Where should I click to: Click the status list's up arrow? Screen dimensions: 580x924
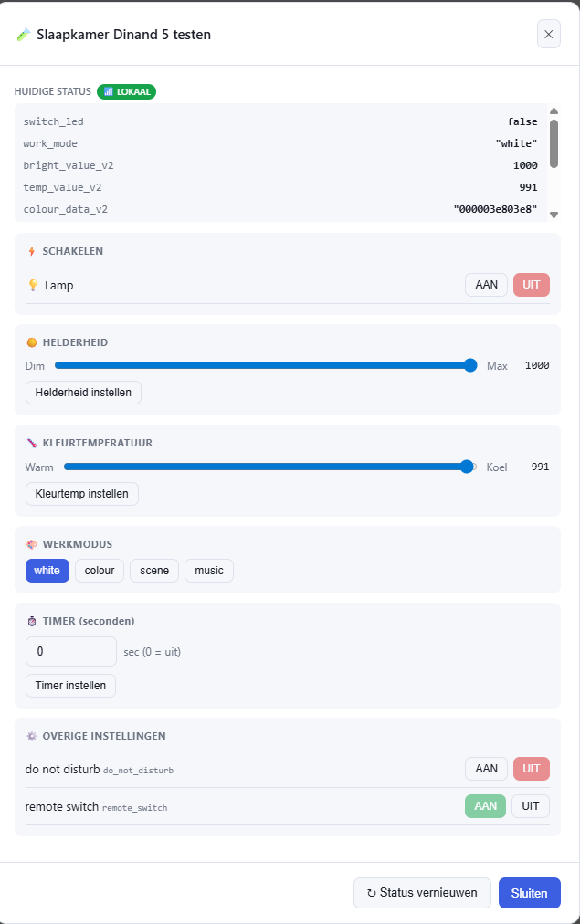tap(554, 110)
